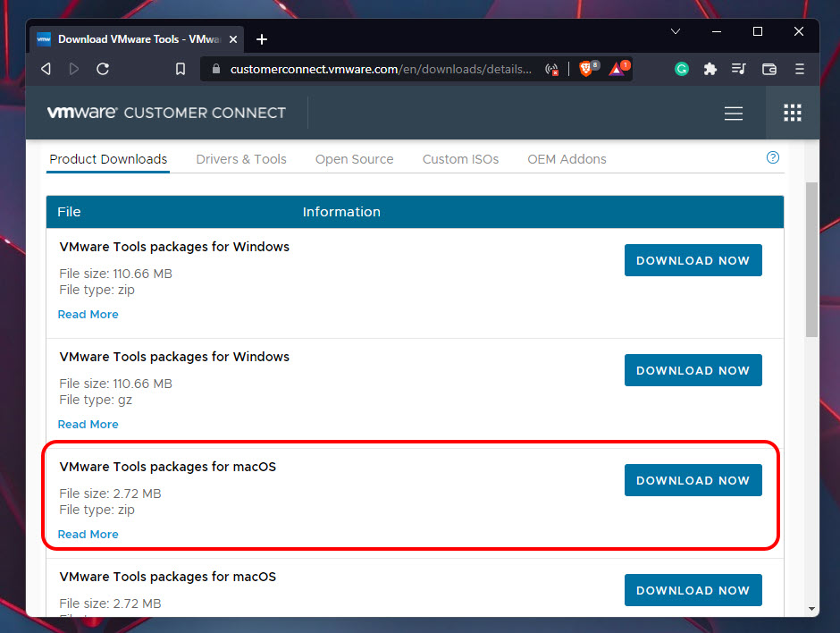This screenshot has height=633, width=840.
Task: Click 'File type: gz' text
Action: point(96,400)
